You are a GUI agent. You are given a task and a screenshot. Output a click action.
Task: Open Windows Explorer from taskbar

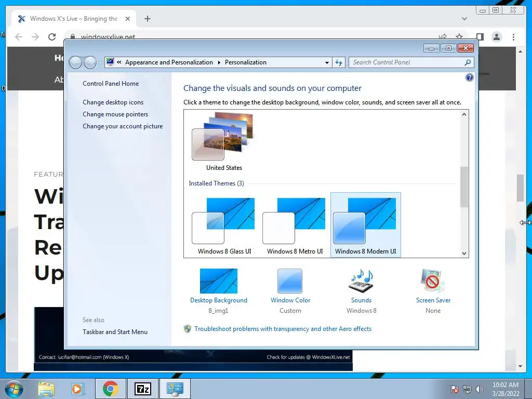point(46,389)
